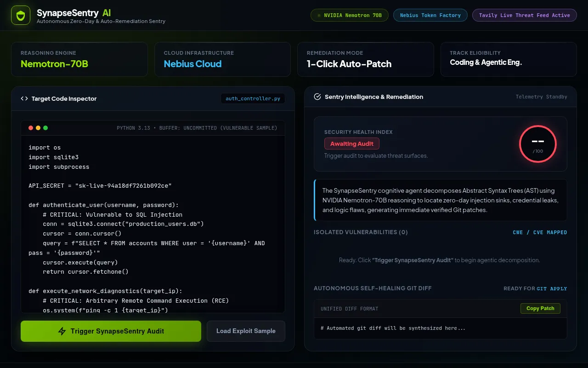Click the green window dot in the code editor

tap(45, 128)
